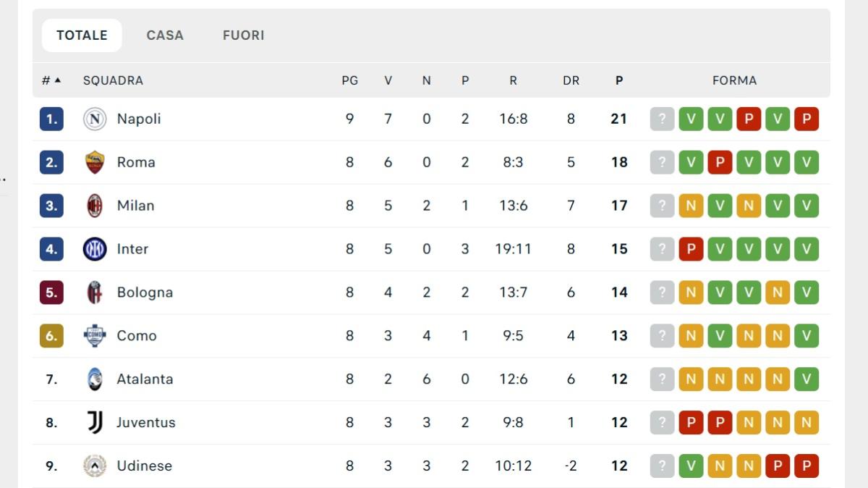Open the Juventus team page link

point(145,422)
